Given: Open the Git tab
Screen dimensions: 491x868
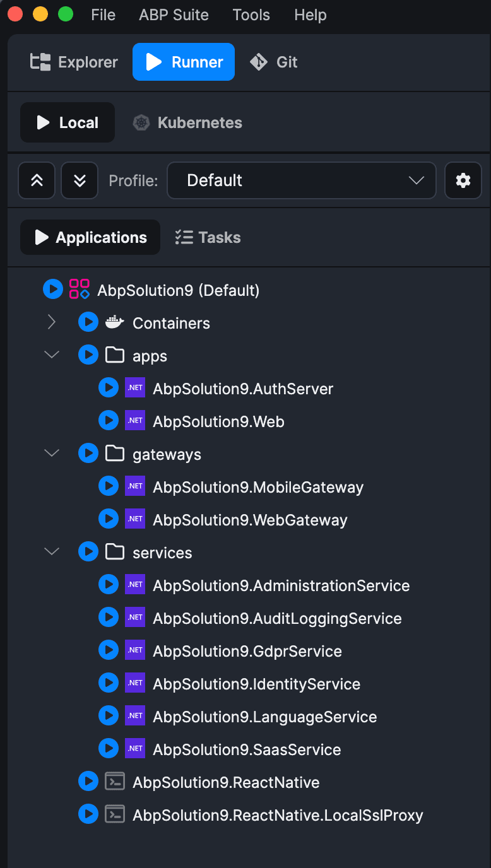Looking at the screenshot, I should [x=274, y=62].
